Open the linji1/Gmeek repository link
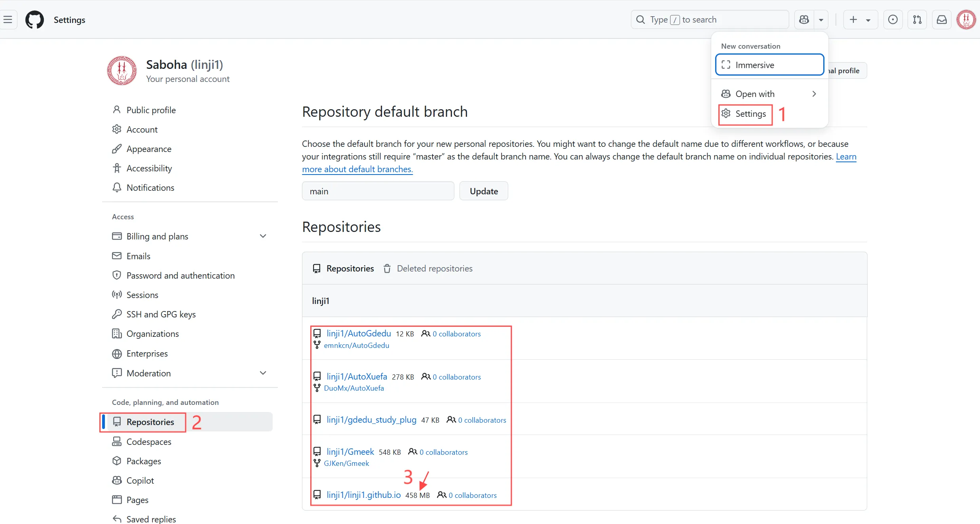 [x=350, y=452]
